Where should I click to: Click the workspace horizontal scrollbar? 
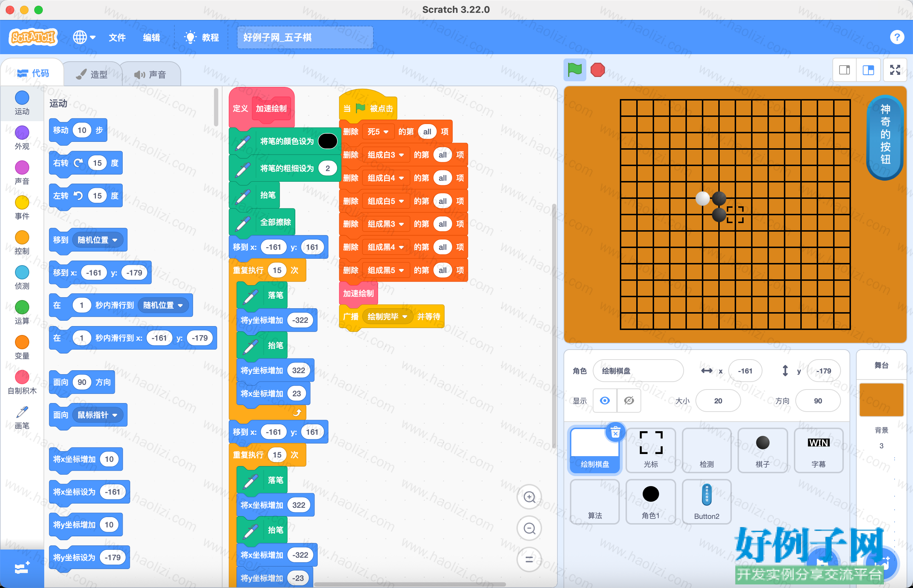pos(409,584)
